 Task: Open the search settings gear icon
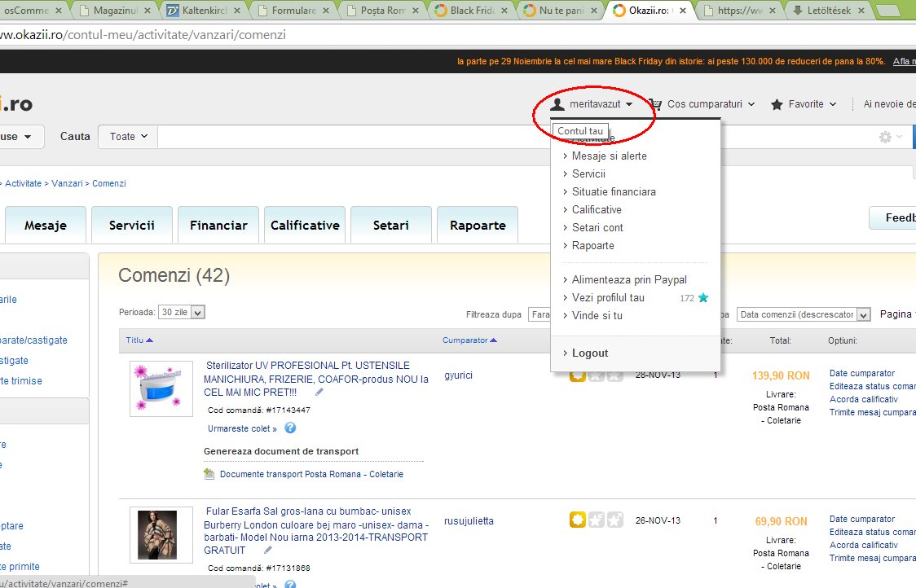point(885,138)
